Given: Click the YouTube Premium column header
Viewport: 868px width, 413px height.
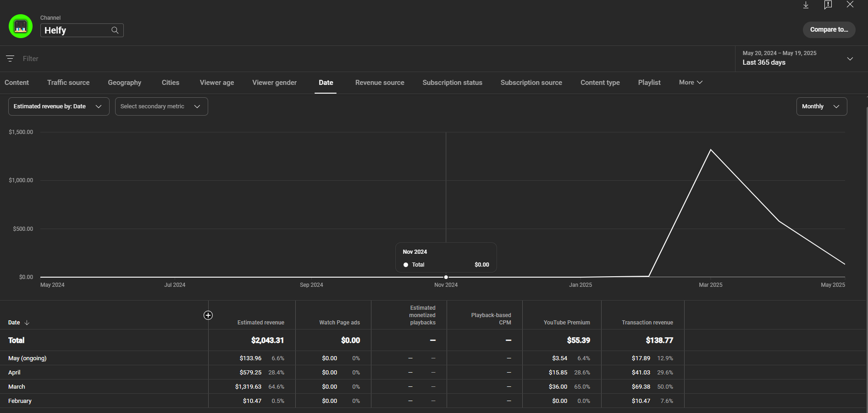Looking at the screenshot, I should 567,323.
